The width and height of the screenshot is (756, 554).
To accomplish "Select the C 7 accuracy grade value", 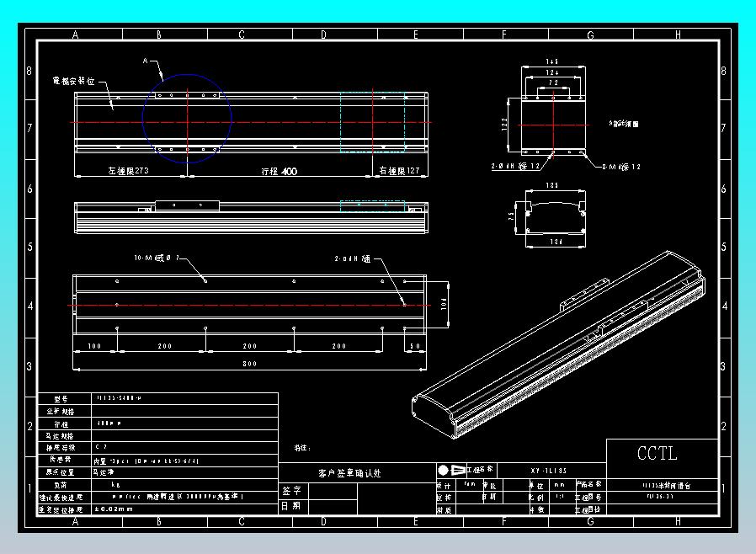I will (x=101, y=447).
